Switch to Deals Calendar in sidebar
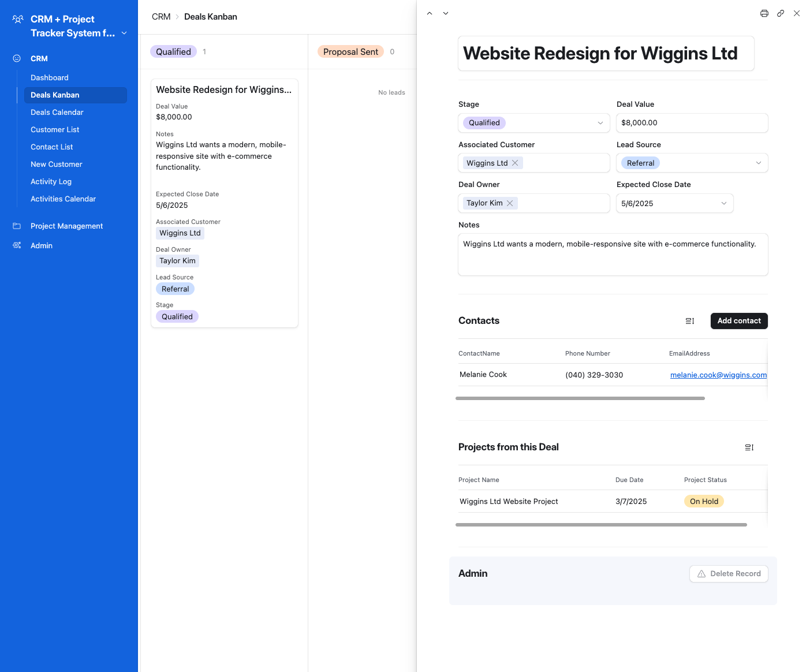 pyautogui.click(x=57, y=112)
